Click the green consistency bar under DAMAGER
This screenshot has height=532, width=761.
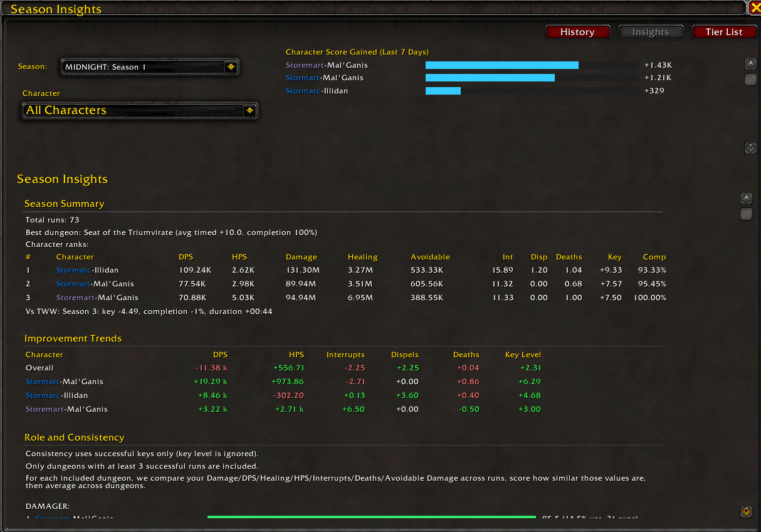372,517
